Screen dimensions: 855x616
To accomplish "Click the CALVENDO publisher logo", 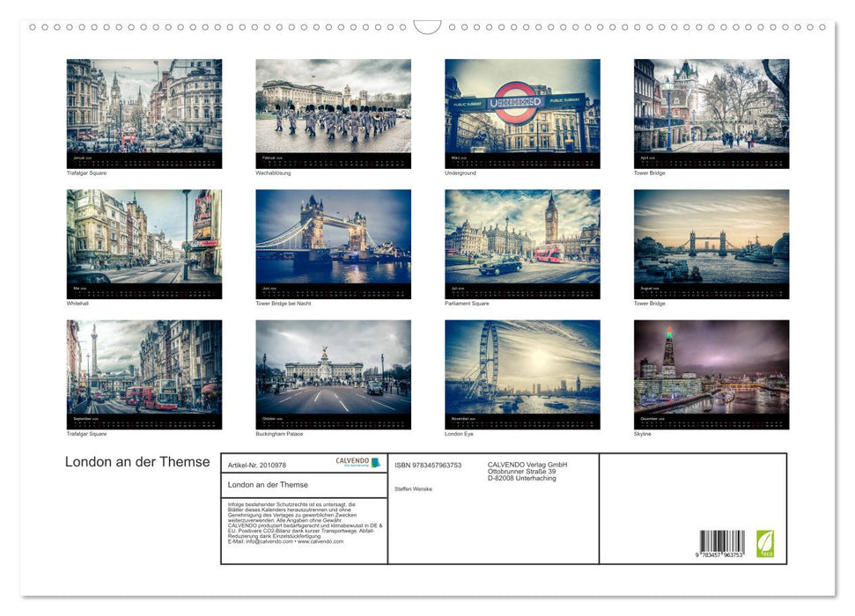I will (x=352, y=461).
